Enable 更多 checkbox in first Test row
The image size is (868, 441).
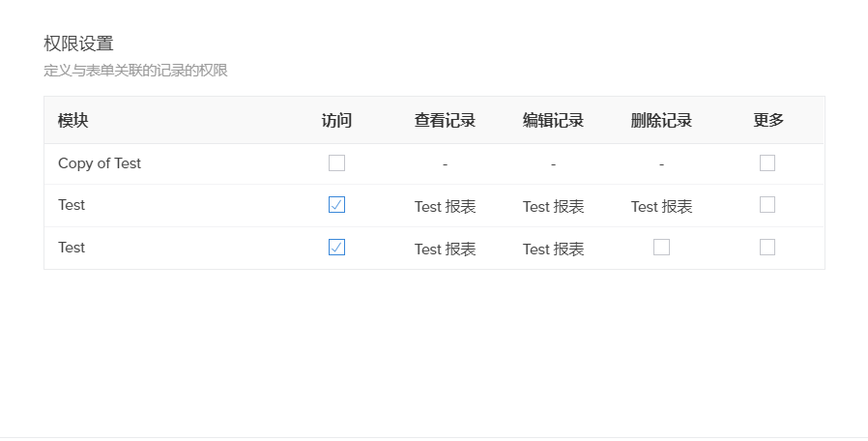point(767,205)
